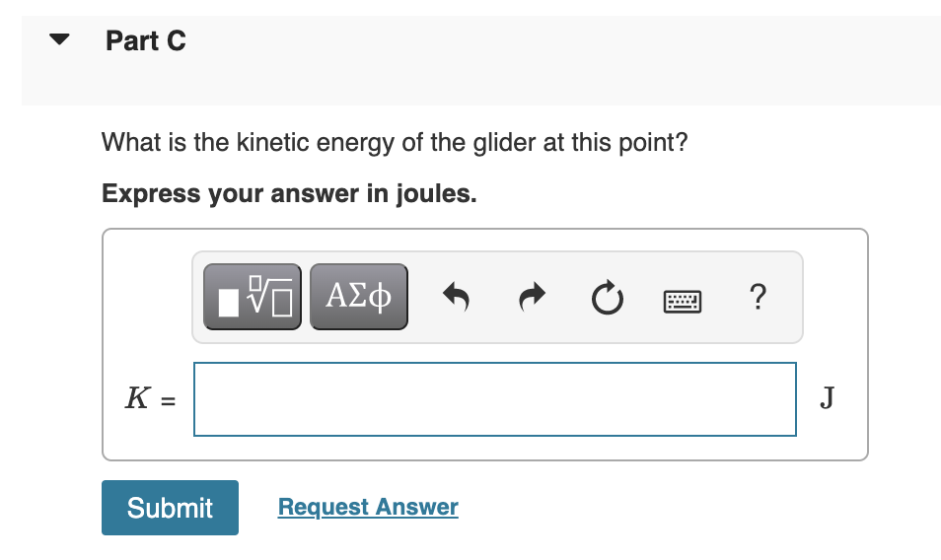Click the bold word "Express"

[x=151, y=193]
